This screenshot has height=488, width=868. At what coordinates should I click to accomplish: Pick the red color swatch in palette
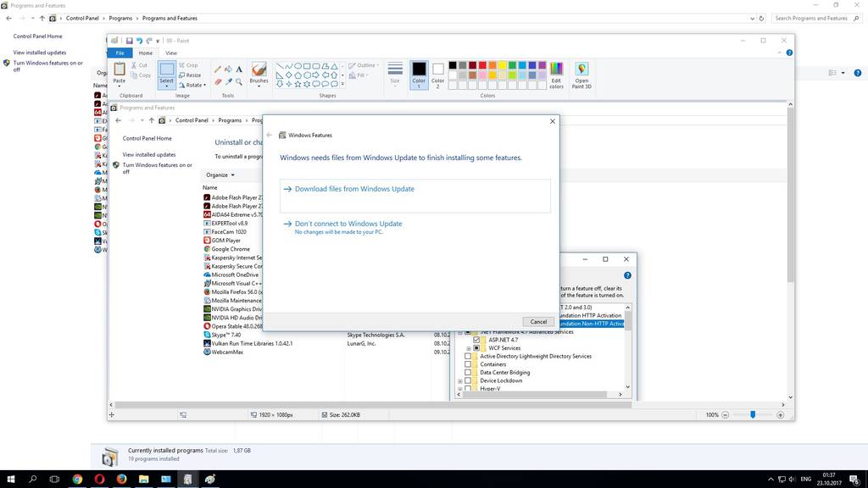(483, 65)
